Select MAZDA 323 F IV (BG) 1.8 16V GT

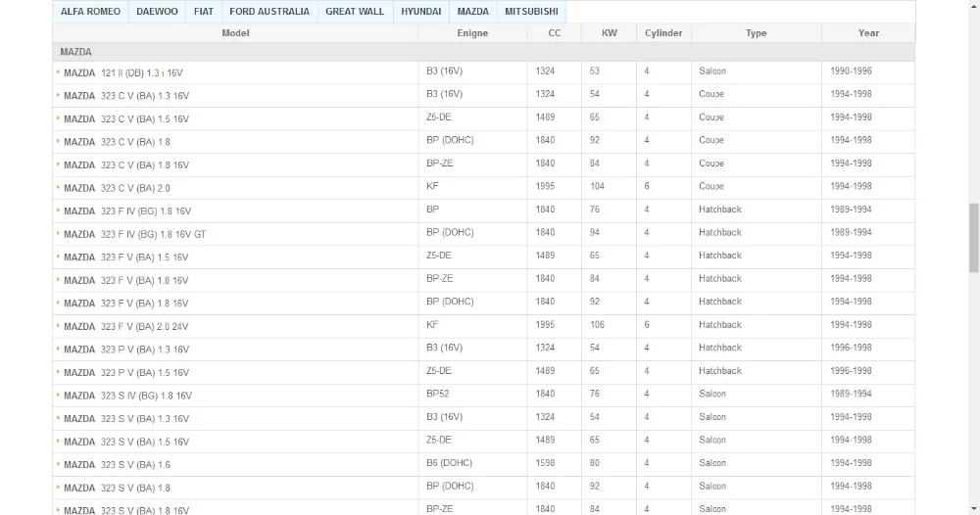point(134,234)
